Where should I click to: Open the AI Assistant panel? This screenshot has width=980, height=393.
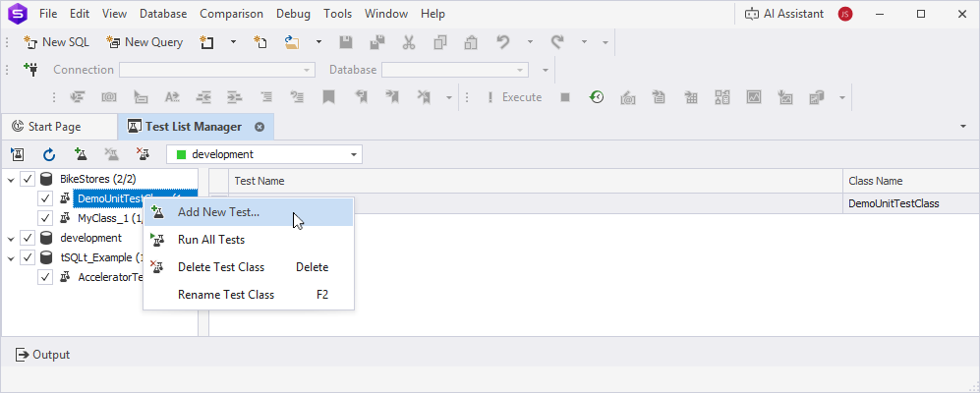click(784, 14)
